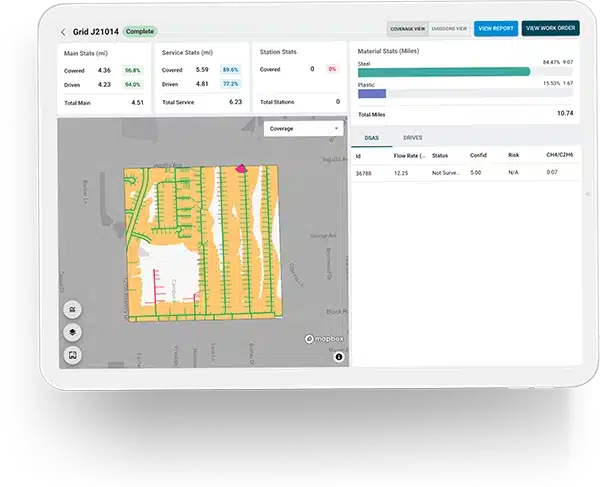The image size is (600, 487).
Task: Click the map info icon
Action: [x=339, y=356]
